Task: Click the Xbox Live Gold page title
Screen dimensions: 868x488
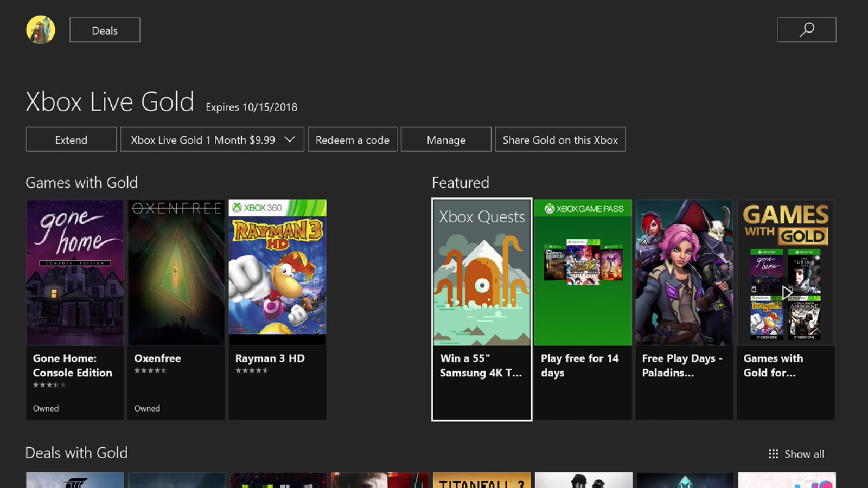Action: tap(110, 101)
